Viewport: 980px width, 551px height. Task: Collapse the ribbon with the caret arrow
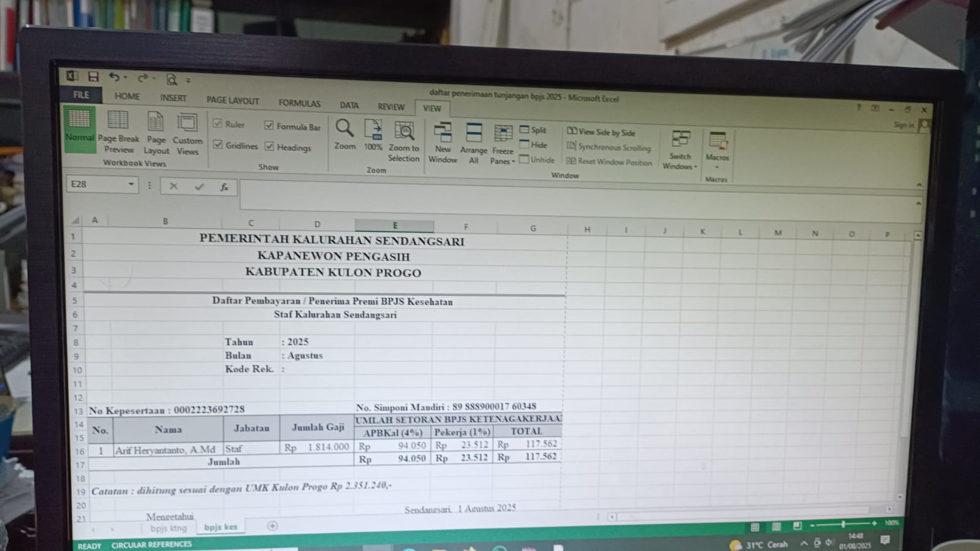pos(919,184)
